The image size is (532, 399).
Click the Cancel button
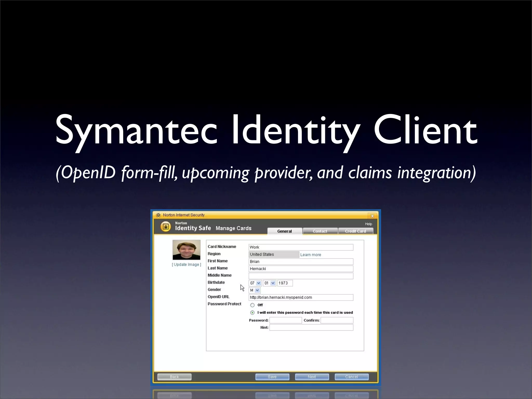(352, 377)
